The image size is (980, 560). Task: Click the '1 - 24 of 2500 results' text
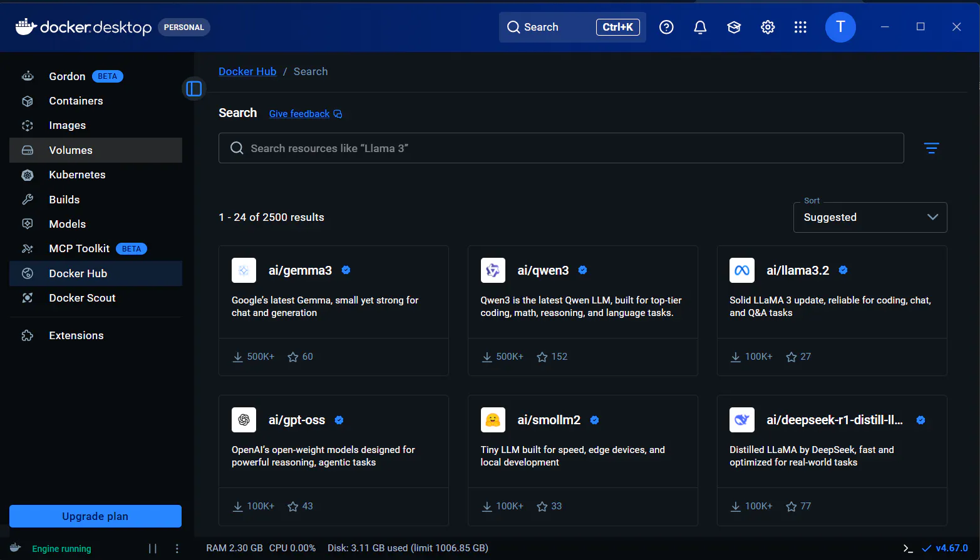coord(271,217)
